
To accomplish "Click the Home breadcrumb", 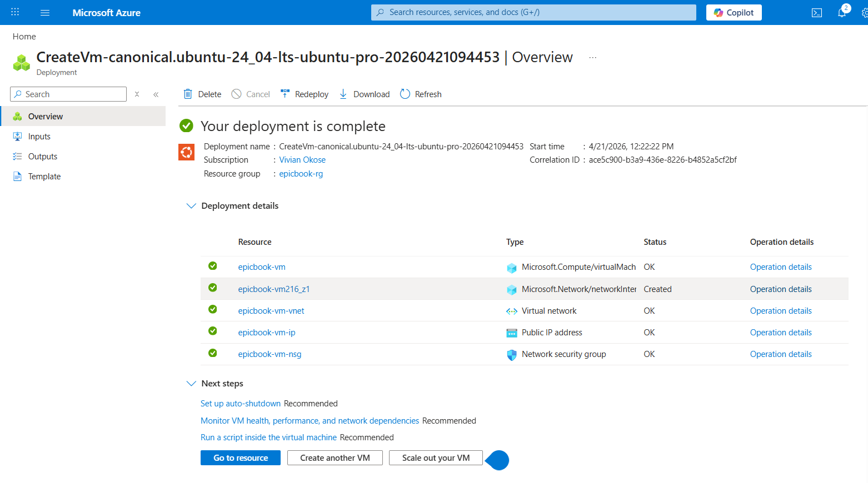I will [24, 36].
